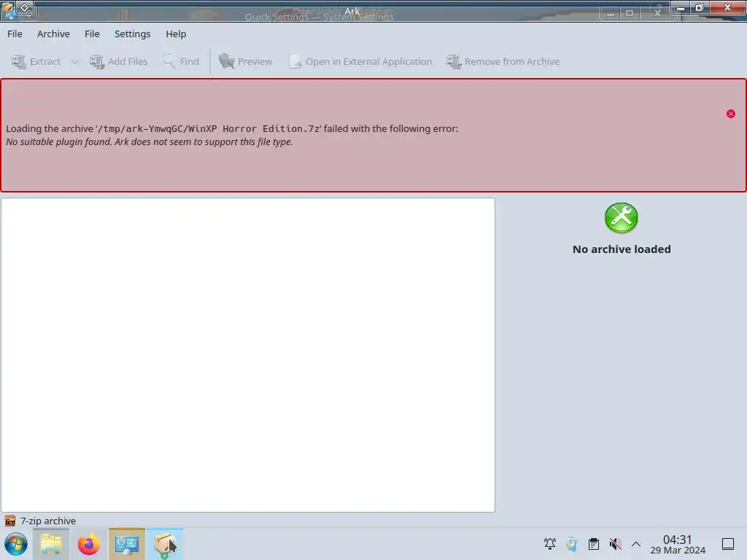Image resolution: width=747 pixels, height=560 pixels.
Task: Click Open in External Application icon
Action: [x=295, y=61]
